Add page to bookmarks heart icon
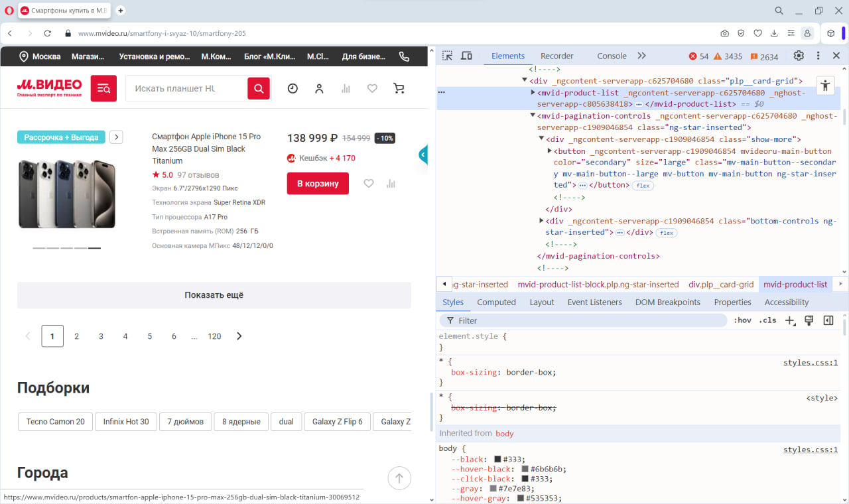This screenshot has width=849, height=504. pyautogui.click(x=757, y=33)
